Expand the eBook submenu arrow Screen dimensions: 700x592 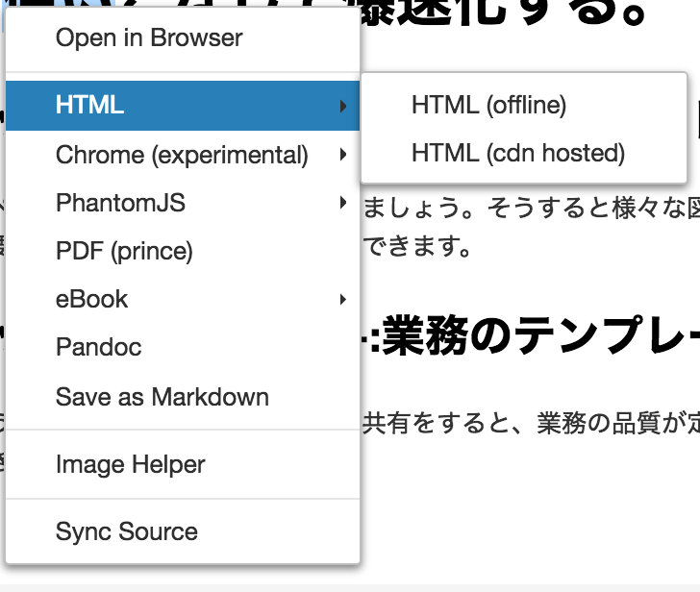[x=343, y=299]
